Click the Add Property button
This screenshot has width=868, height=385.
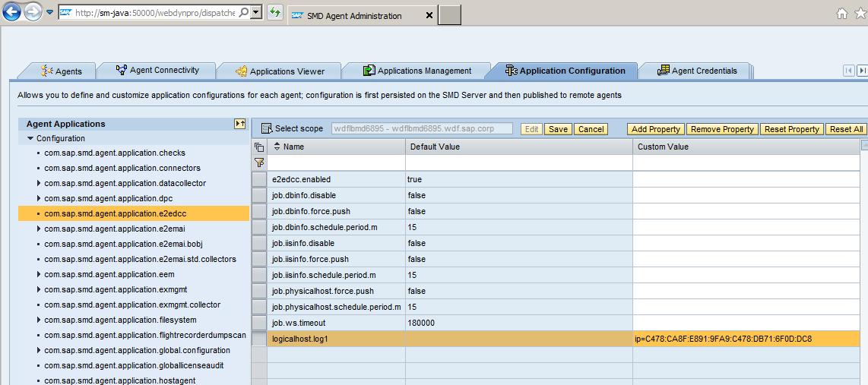pos(655,129)
